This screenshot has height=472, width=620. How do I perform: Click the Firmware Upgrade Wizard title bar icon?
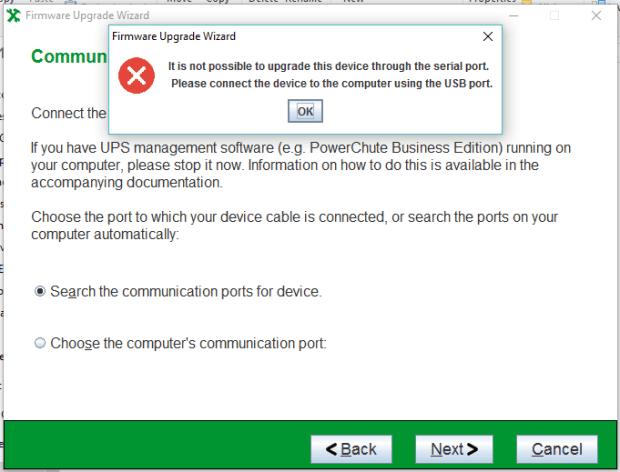point(11,15)
